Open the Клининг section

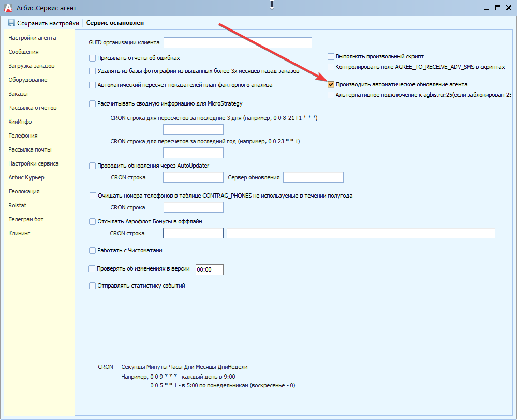coord(19,233)
